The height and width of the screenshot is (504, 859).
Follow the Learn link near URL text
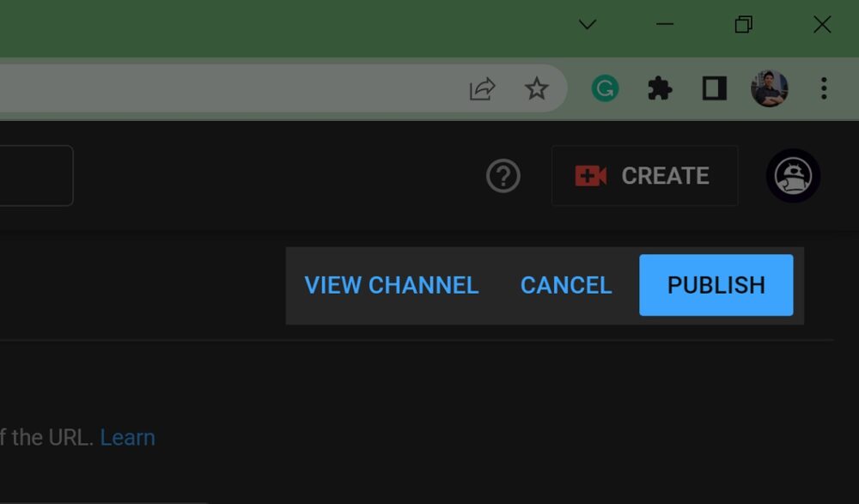pos(128,437)
